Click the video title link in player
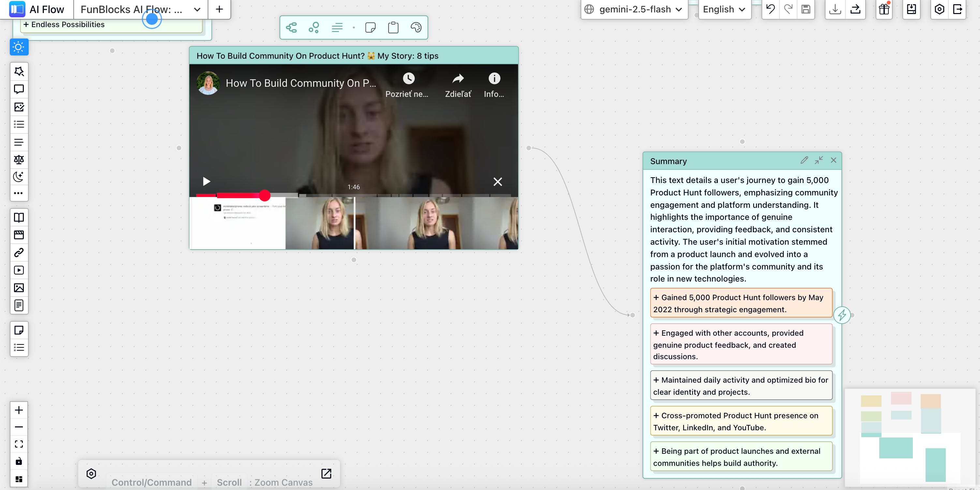 pos(301,83)
